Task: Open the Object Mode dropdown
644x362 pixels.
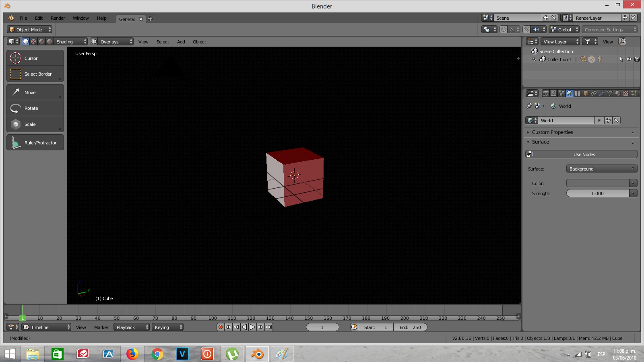Action: [x=29, y=29]
